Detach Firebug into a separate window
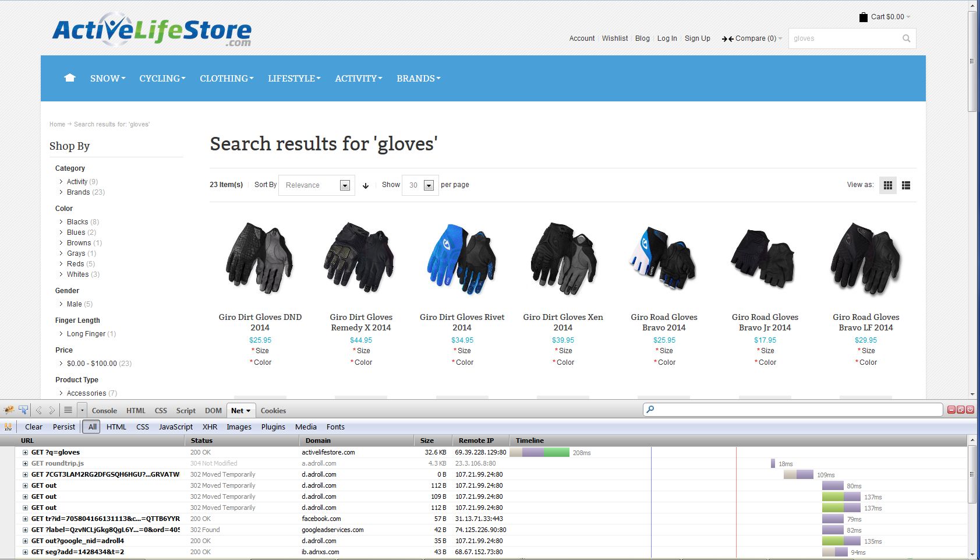Image resolution: width=980 pixels, height=560 pixels. click(961, 410)
